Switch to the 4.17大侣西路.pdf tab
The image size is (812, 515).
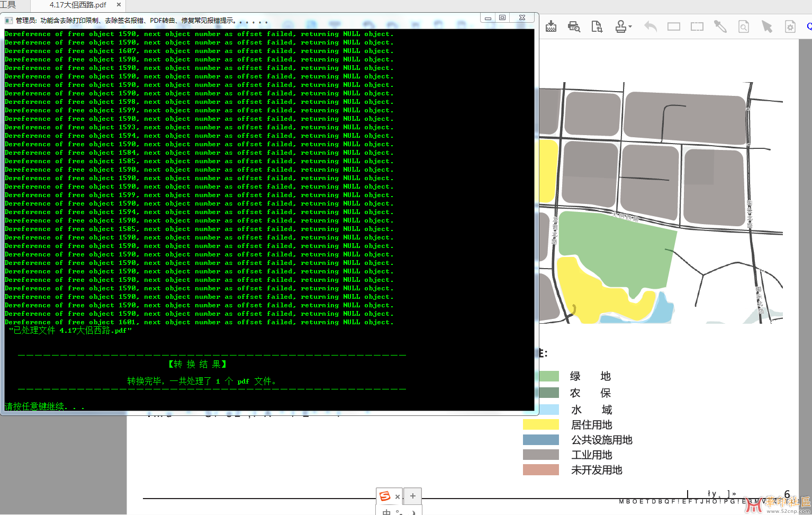click(x=78, y=5)
